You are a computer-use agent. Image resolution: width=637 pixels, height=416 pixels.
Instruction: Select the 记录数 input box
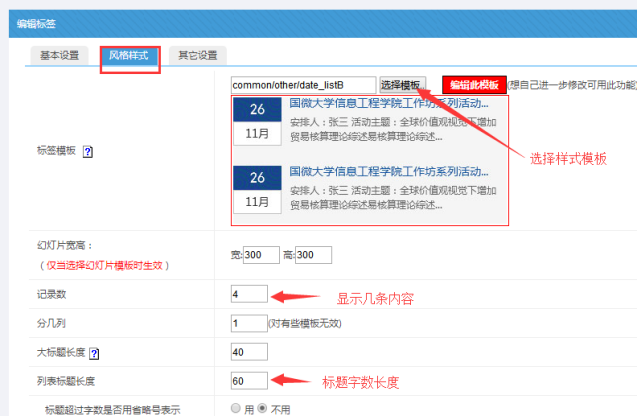coord(249,294)
